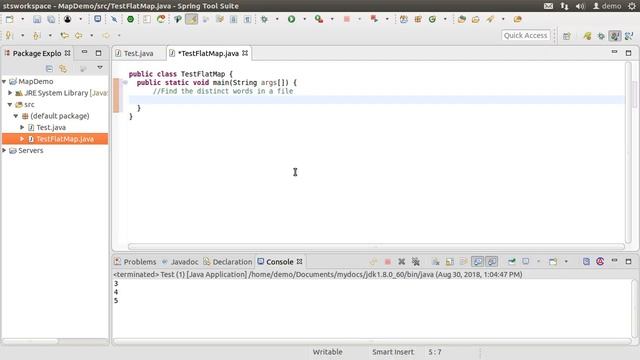Open the Back history dropdown arrow
The height and width of the screenshot is (360, 640).
coord(91,36)
